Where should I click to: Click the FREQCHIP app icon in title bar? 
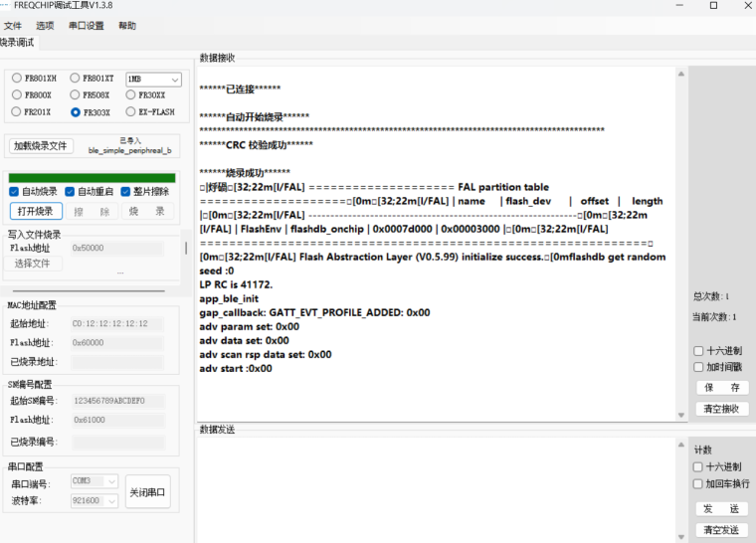[x=7, y=6]
